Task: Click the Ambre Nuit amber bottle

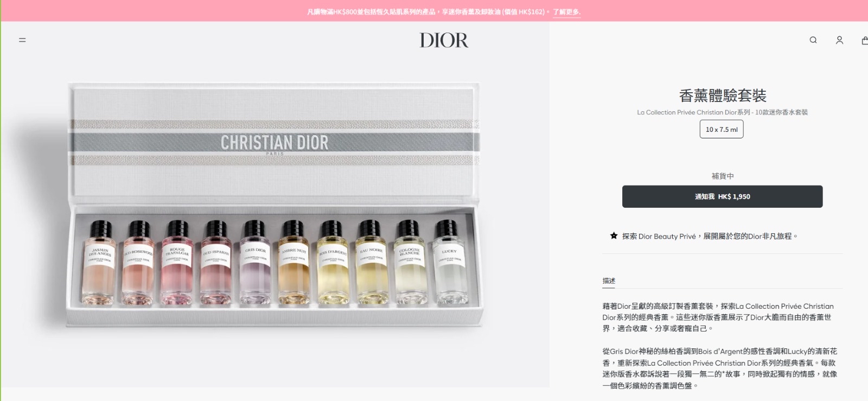Action: [x=293, y=262]
